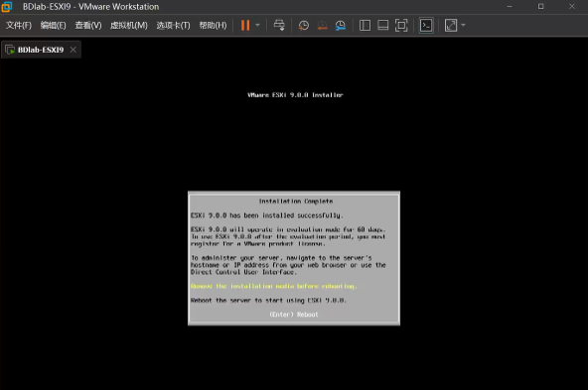
Task: Click the Installation Complete dialog title
Action: [296, 201]
